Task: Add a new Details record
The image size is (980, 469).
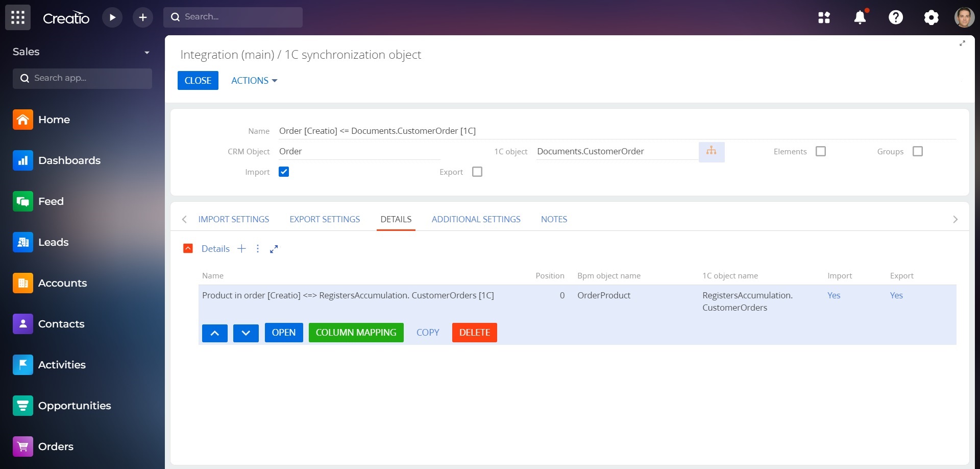Action: [x=242, y=249]
